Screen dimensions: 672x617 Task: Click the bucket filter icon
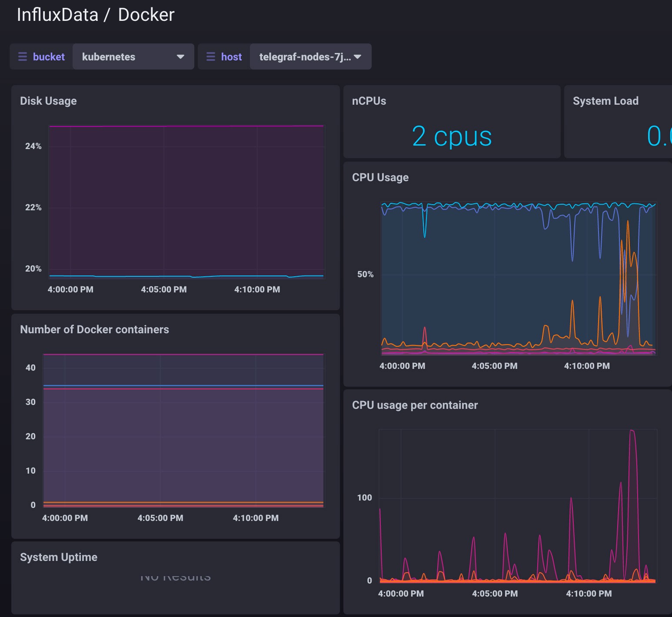coord(23,56)
